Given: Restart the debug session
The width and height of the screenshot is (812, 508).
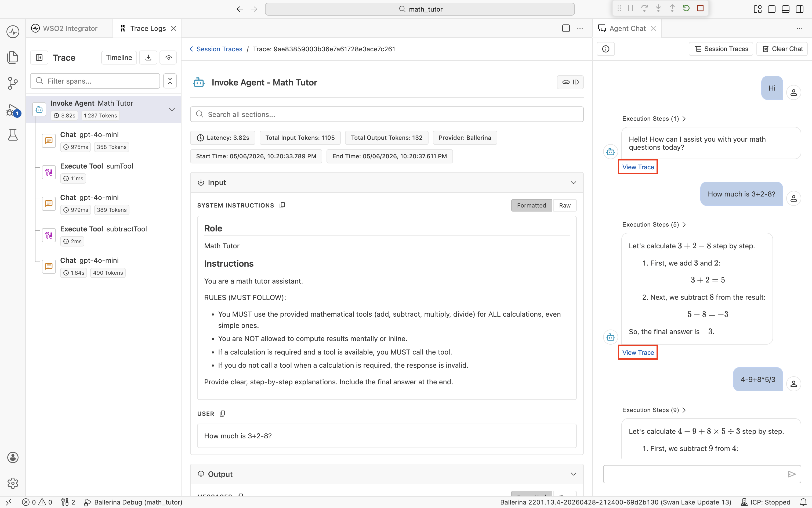Looking at the screenshot, I should pyautogui.click(x=686, y=8).
